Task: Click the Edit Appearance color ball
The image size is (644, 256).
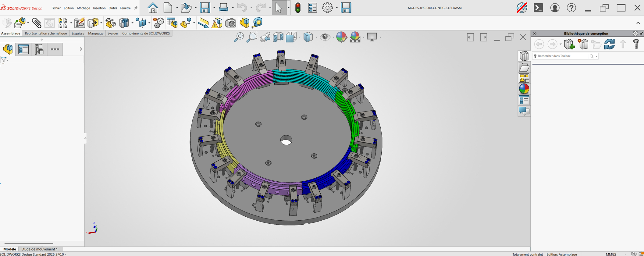Action: (341, 37)
